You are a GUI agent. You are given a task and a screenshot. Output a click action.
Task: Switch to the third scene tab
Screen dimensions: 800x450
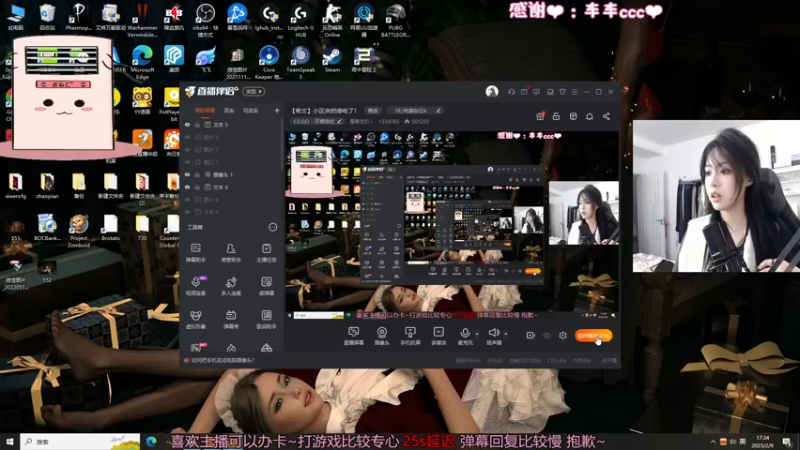tap(251, 110)
